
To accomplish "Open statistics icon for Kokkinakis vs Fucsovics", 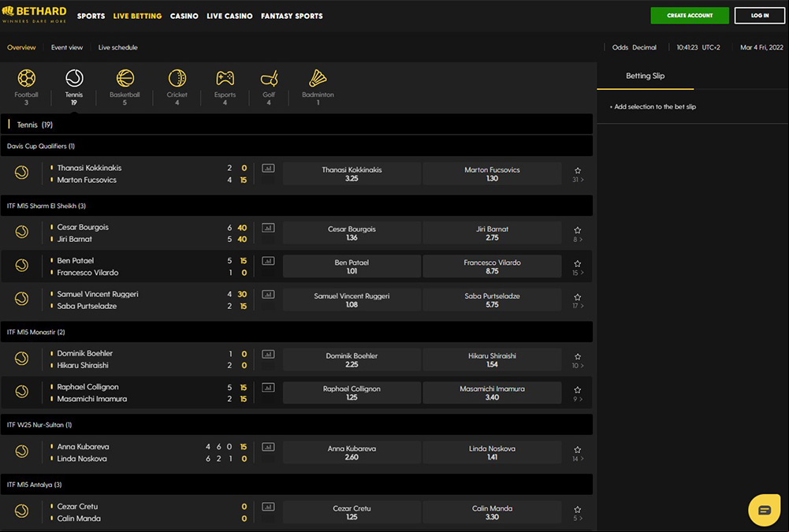I will tap(268, 168).
